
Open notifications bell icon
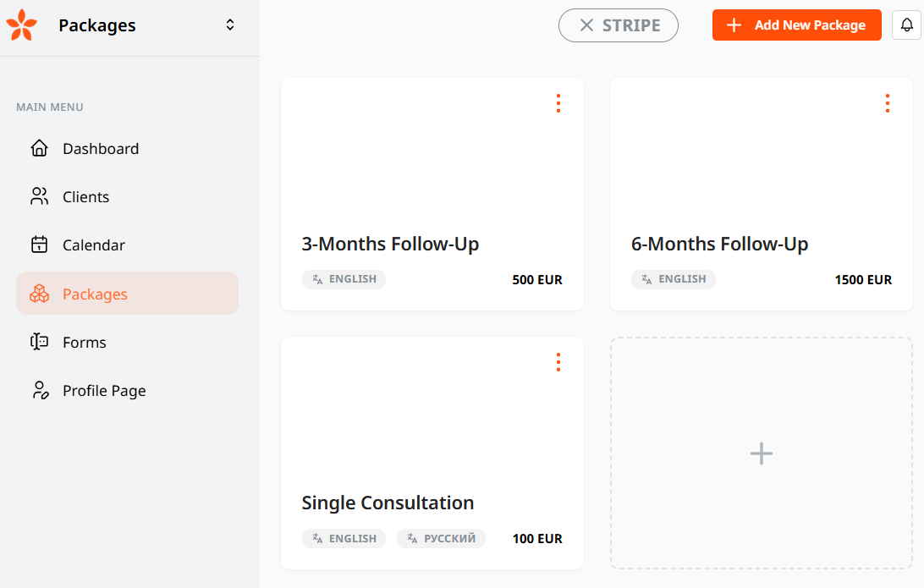pos(907,25)
